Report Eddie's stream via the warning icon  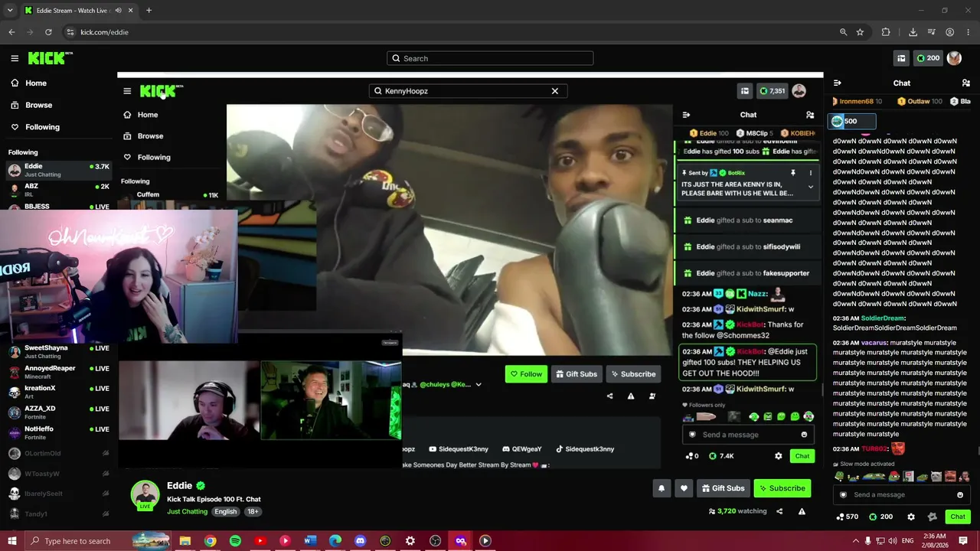click(802, 511)
